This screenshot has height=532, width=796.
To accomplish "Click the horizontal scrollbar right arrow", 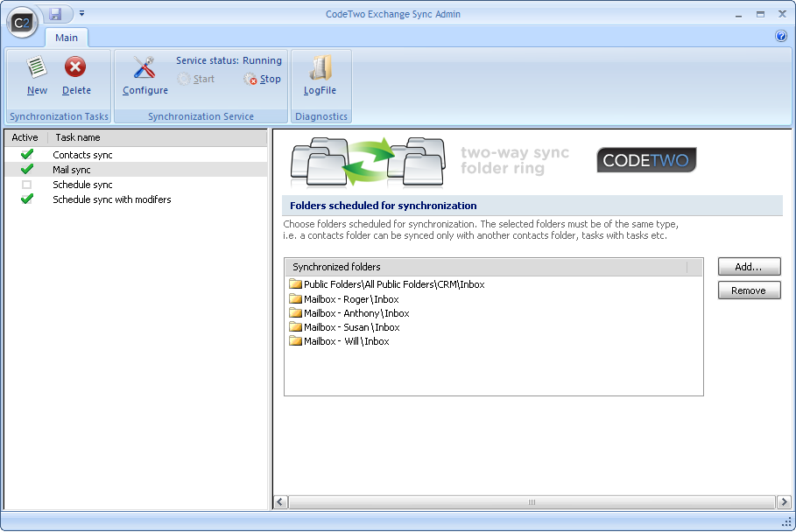I will click(x=784, y=502).
